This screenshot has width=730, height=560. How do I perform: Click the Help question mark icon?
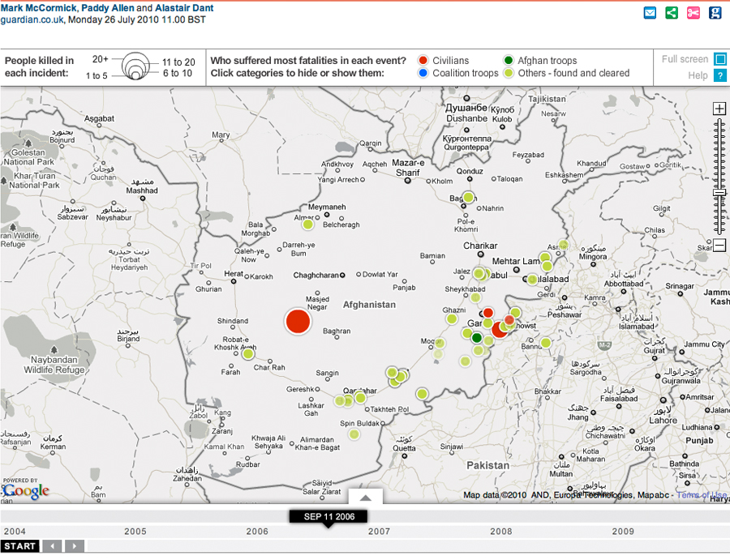pos(720,75)
